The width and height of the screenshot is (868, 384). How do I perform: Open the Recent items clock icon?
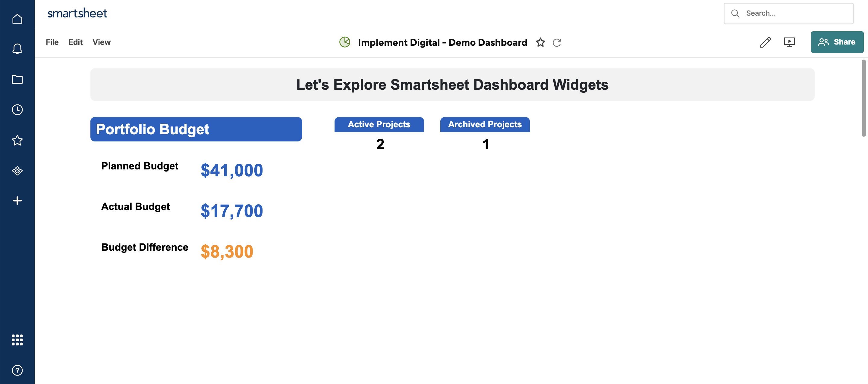pyautogui.click(x=17, y=109)
